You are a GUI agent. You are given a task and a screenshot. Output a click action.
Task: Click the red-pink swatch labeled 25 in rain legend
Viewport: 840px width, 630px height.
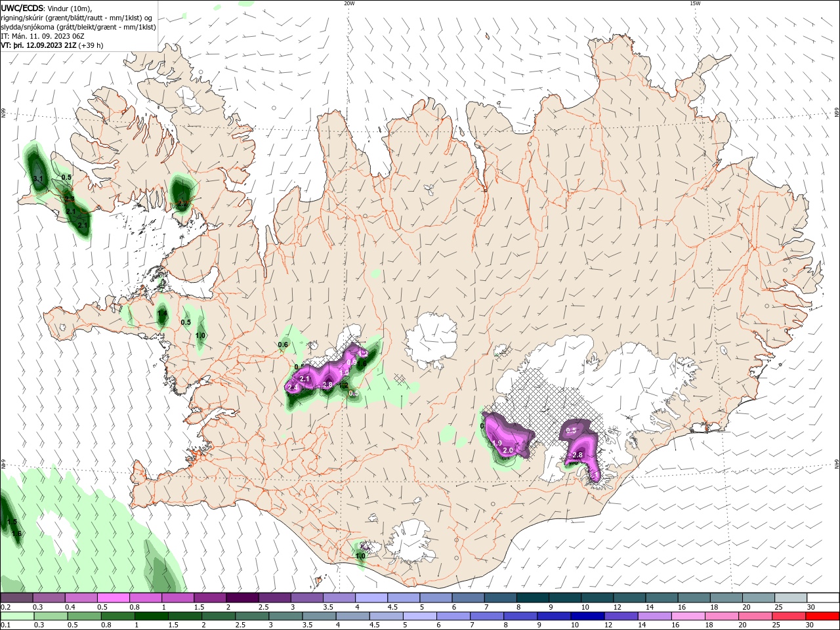788,616
